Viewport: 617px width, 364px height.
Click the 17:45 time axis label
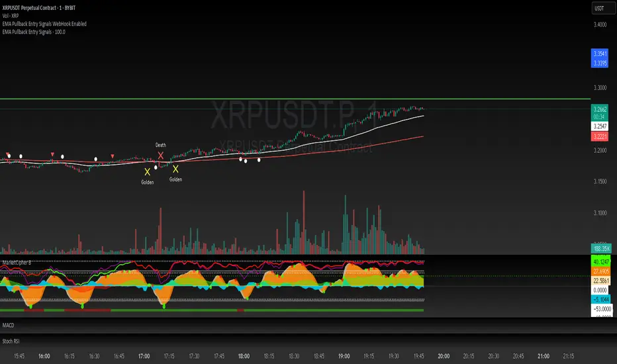pyautogui.click(x=218, y=356)
